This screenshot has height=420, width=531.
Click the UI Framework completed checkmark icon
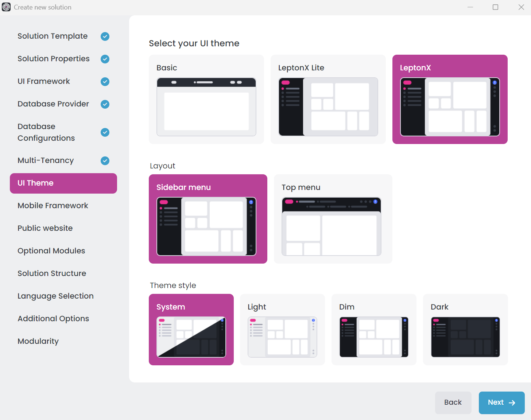[105, 82]
